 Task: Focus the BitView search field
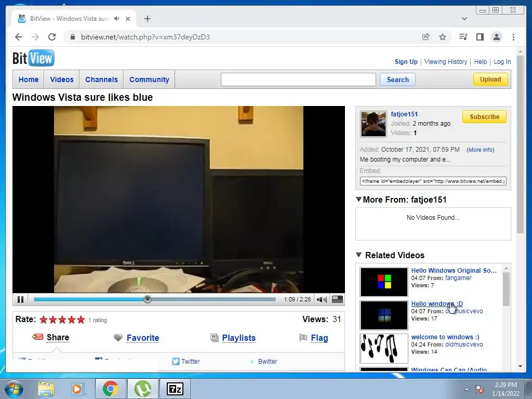[298, 79]
